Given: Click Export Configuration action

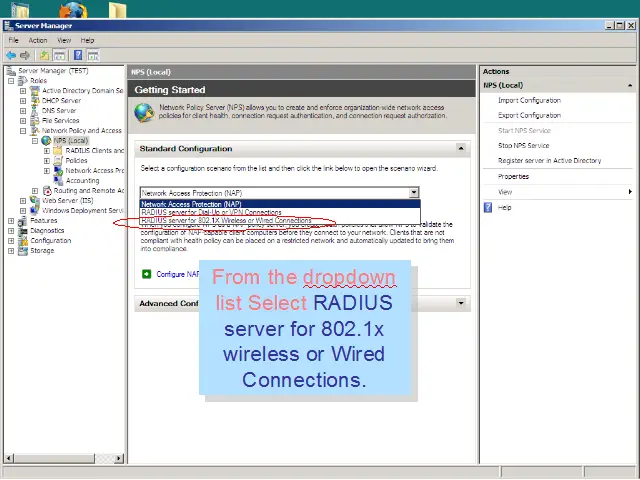Looking at the screenshot, I should 529,116.
